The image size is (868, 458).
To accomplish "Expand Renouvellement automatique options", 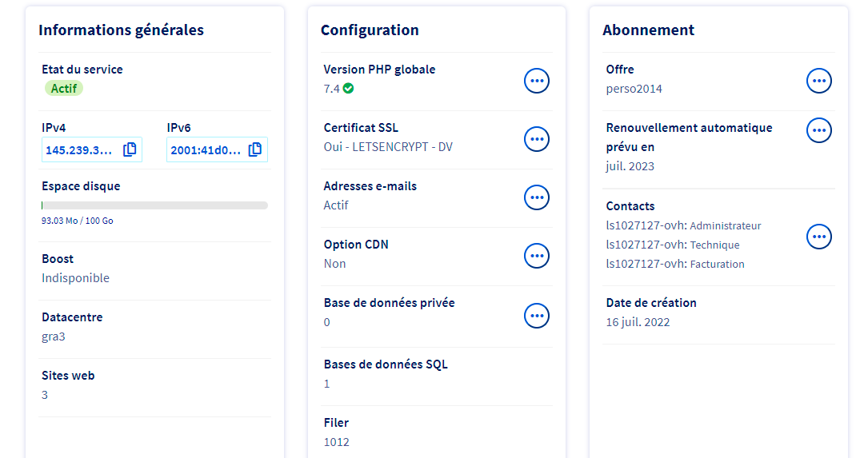I will 818,130.
